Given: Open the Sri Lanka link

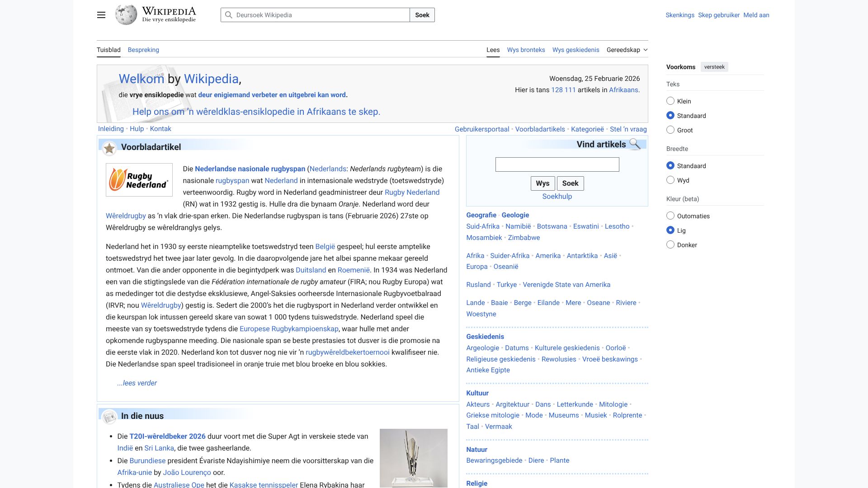Looking at the screenshot, I should pos(159,448).
